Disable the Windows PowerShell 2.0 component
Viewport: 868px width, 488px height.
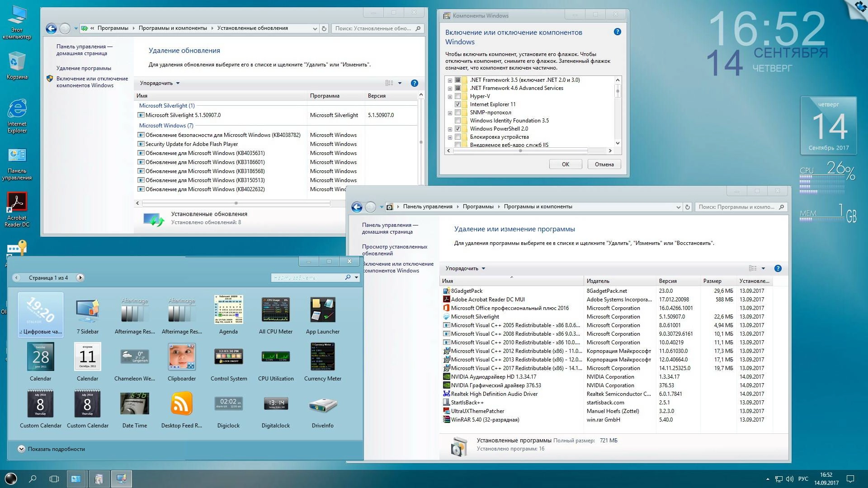[x=458, y=128]
